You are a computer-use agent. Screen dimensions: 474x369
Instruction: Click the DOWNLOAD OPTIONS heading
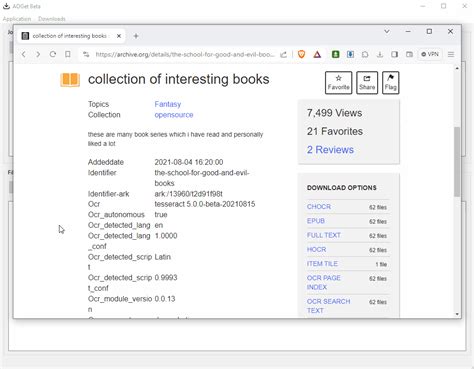click(342, 188)
